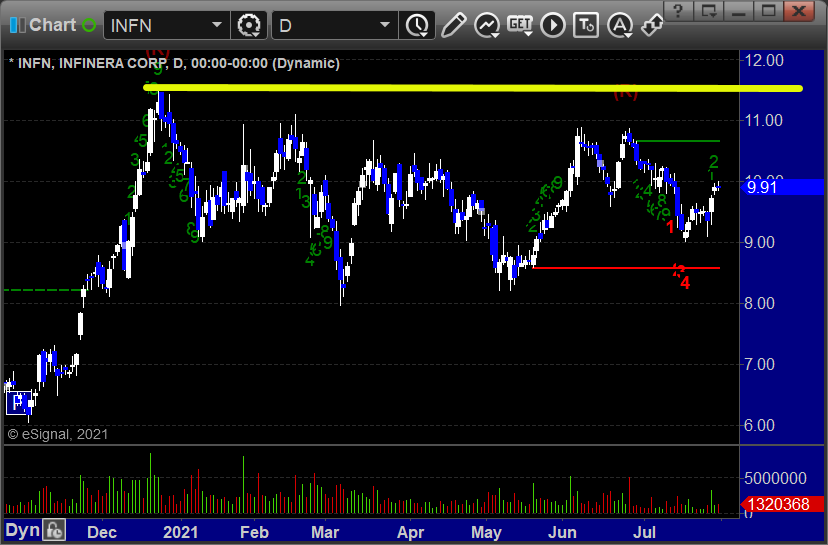The height and width of the screenshot is (545, 828).
Task: Click the help question mark button
Action: click(679, 11)
